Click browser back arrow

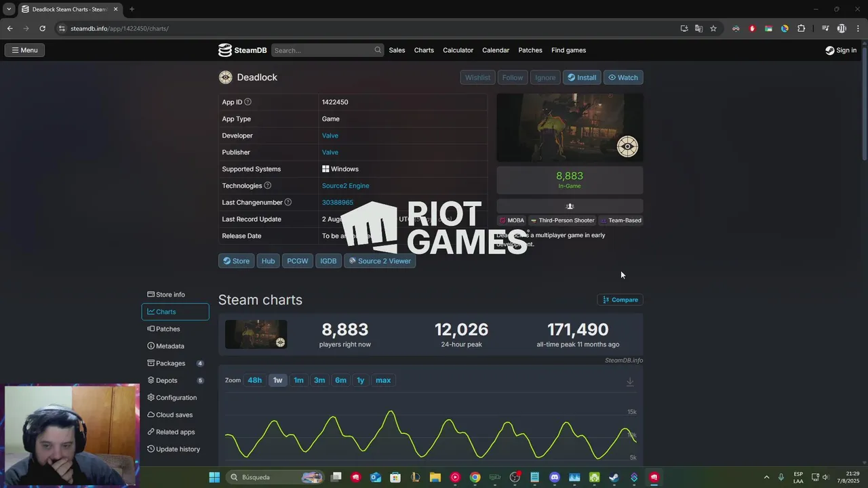coord(9,28)
